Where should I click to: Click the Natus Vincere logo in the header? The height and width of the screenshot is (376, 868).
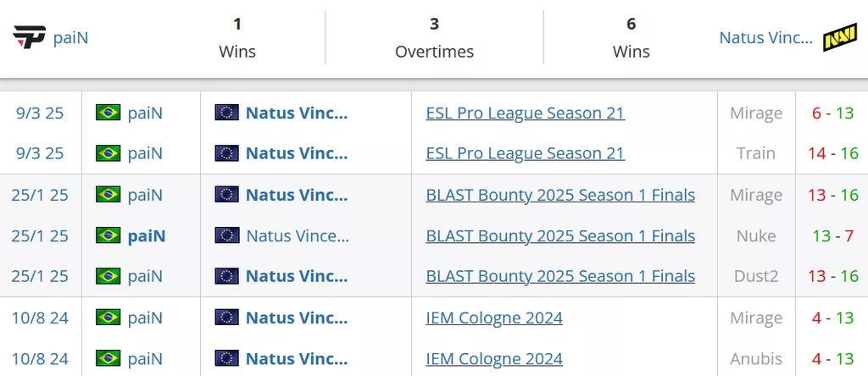coord(840,37)
